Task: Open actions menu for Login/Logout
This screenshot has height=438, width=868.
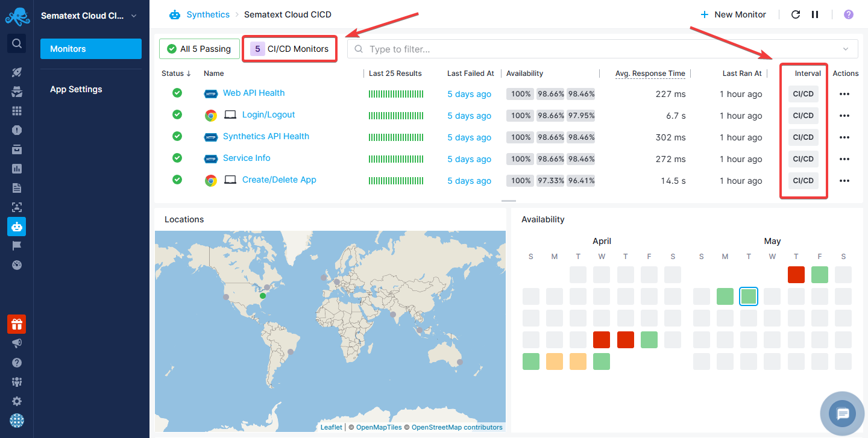Action: click(x=844, y=116)
